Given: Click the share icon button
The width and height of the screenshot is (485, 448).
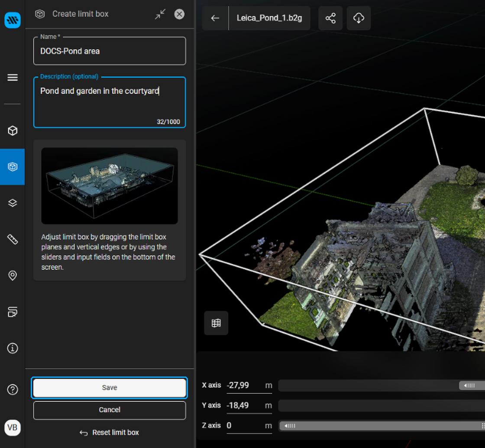Looking at the screenshot, I should (330, 18).
